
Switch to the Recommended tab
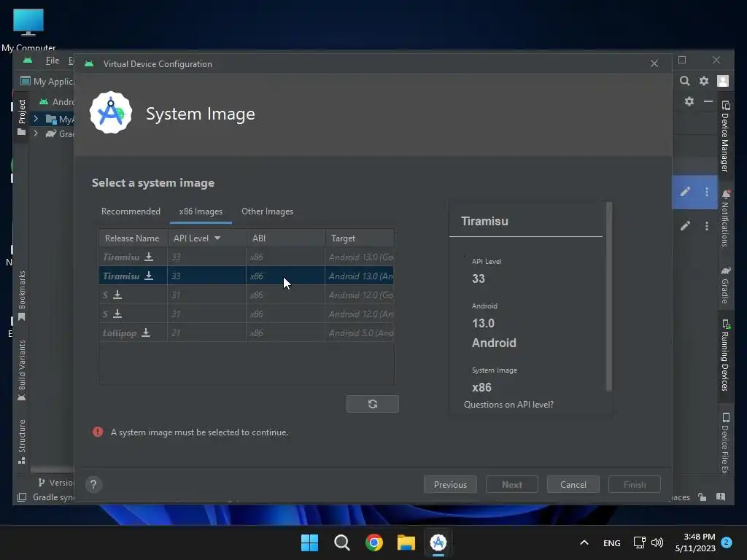pos(131,211)
